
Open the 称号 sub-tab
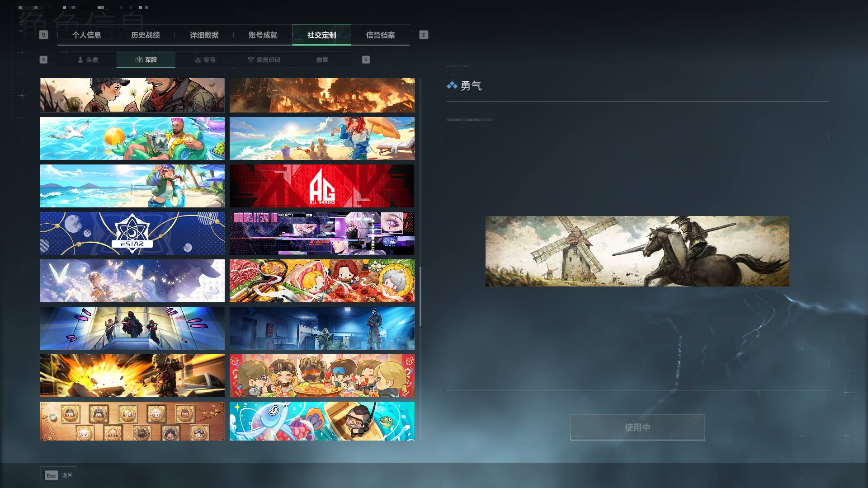coord(205,60)
